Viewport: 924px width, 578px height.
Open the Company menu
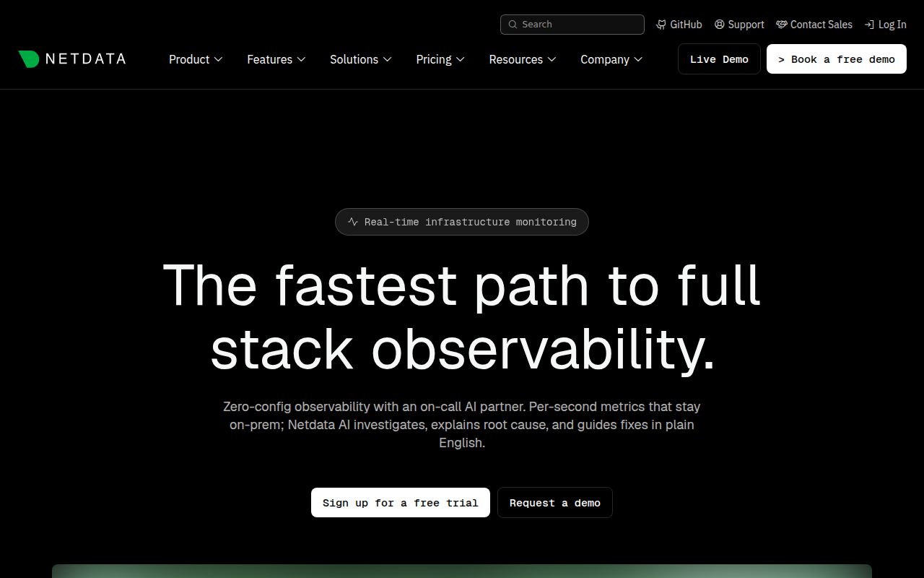pyautogui.click(x=611, y=59)
